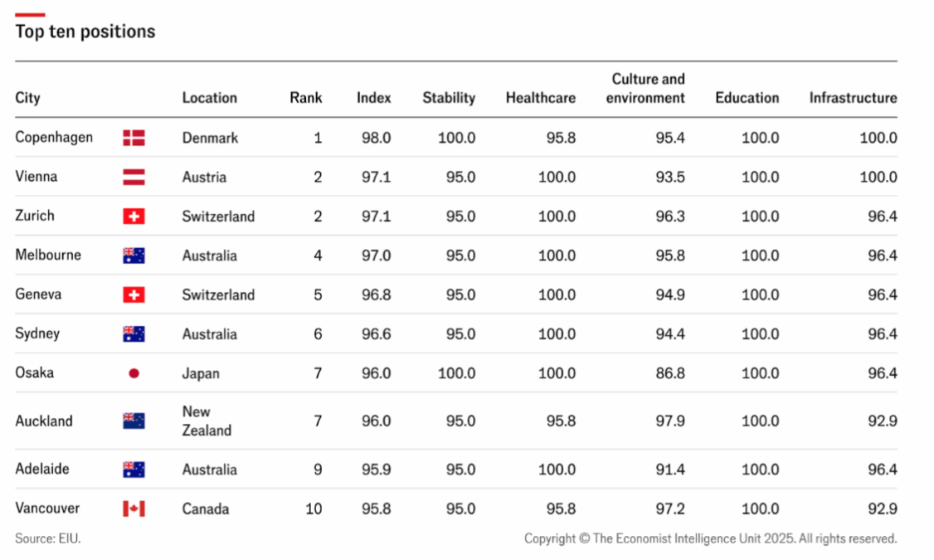
Task: Click the Japan flag beside Osaka
Action: [134, 373]
